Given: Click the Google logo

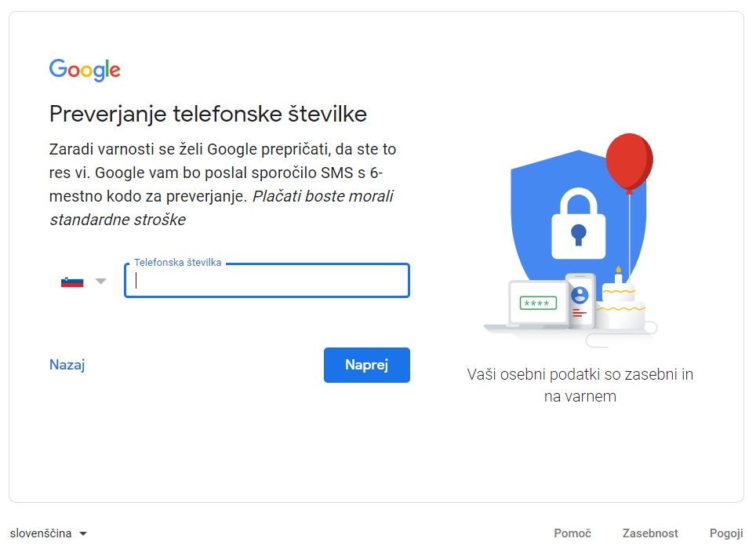Looking at the screenshot, I should point(85,70).
